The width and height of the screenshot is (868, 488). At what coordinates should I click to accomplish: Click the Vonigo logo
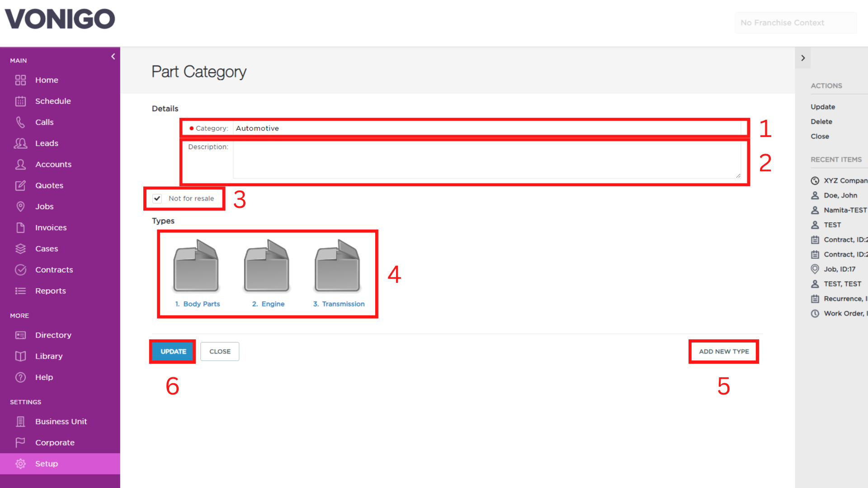pos(60,19)
